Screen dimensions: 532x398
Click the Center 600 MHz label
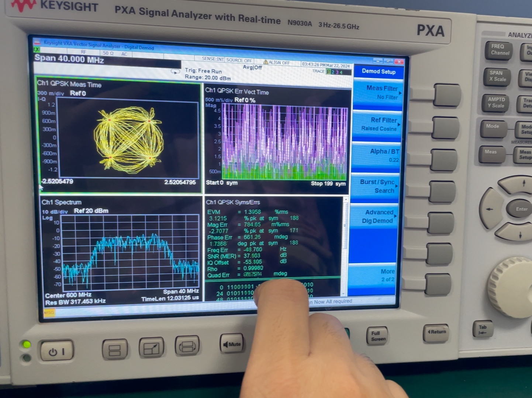coord(68,295)
